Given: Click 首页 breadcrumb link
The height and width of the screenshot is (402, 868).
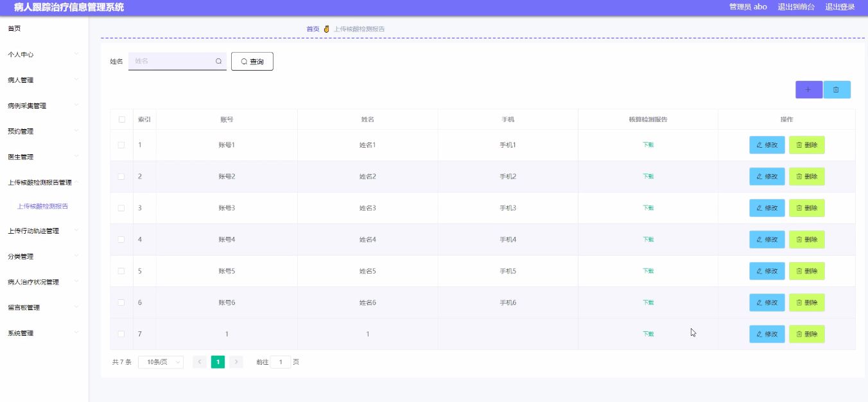Looking at the screenshot, I should tap(313, 29).
